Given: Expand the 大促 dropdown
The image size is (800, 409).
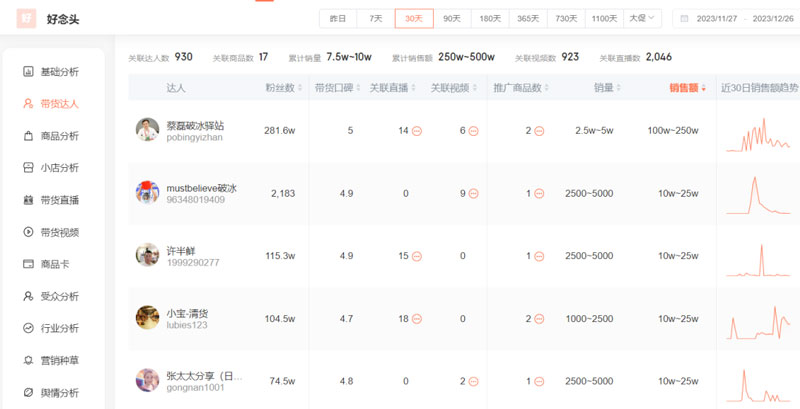Looking at the screenshot, I should 641,18.
